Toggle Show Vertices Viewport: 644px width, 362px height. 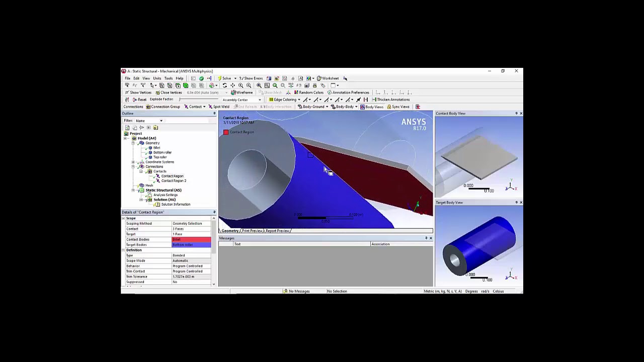[x=138, y=93]
